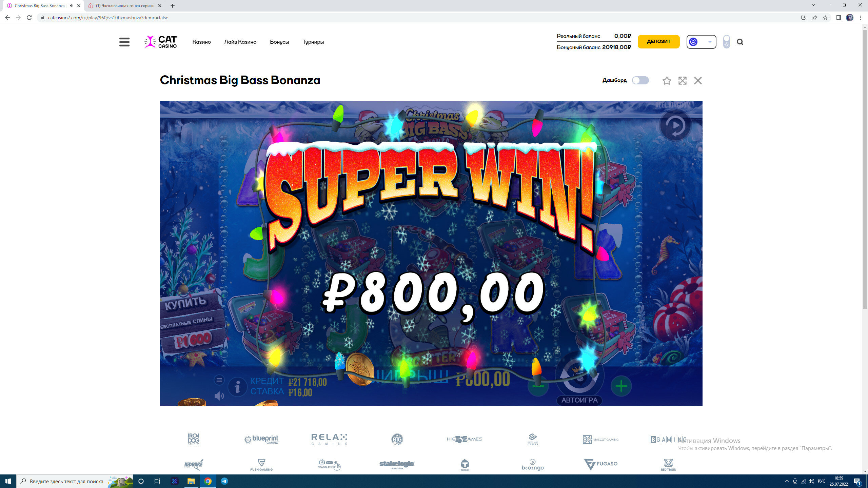Open site search magnifier

pyautogui.click(x=740, y=42)
